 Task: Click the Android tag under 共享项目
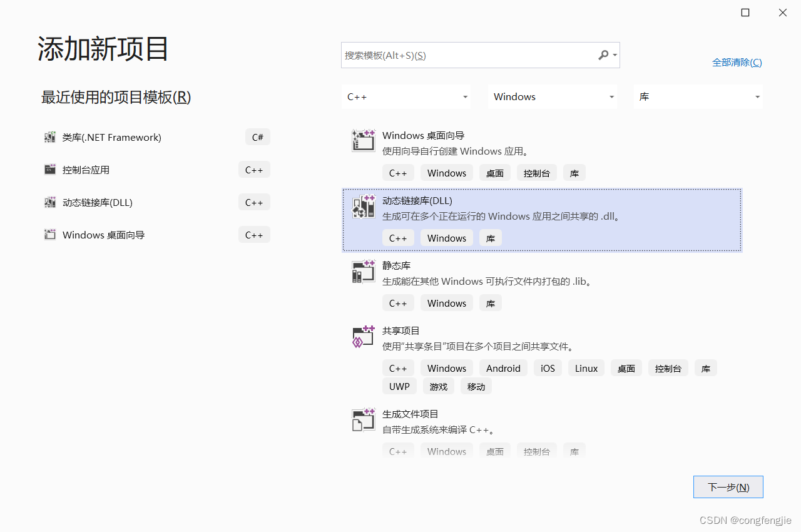point(503,368)
